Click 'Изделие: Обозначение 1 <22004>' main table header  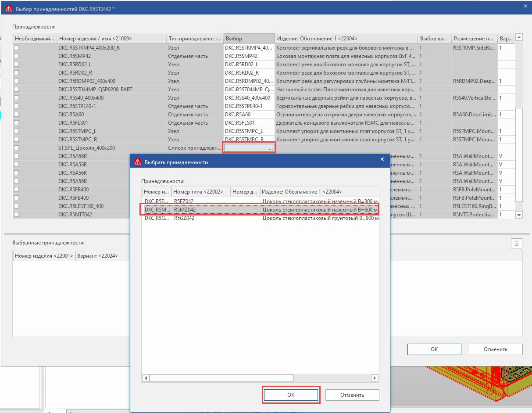346,39
